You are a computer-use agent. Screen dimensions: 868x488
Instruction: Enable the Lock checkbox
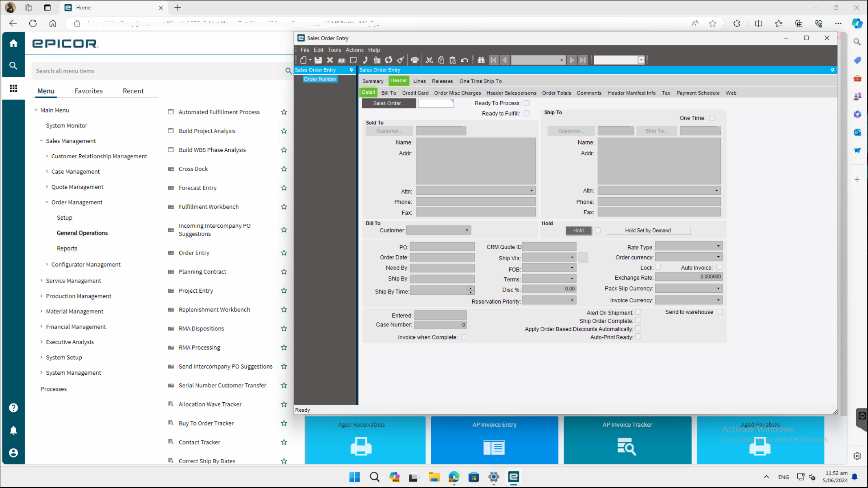658,267
